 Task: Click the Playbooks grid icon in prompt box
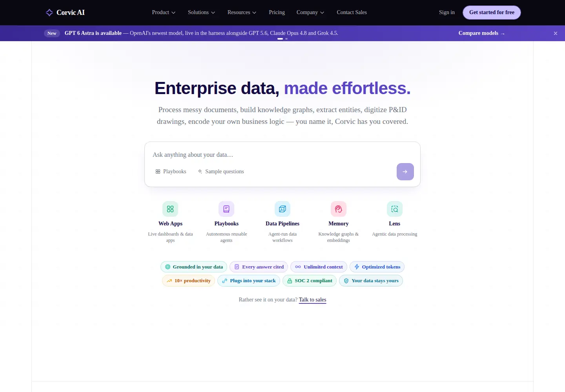[158, 172]
